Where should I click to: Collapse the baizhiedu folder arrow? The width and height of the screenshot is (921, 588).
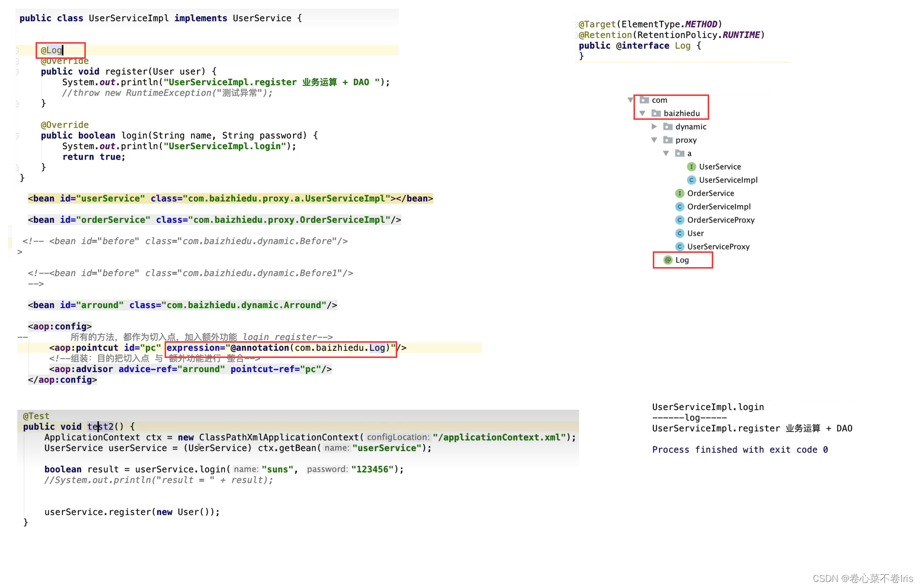click(642, 113)
